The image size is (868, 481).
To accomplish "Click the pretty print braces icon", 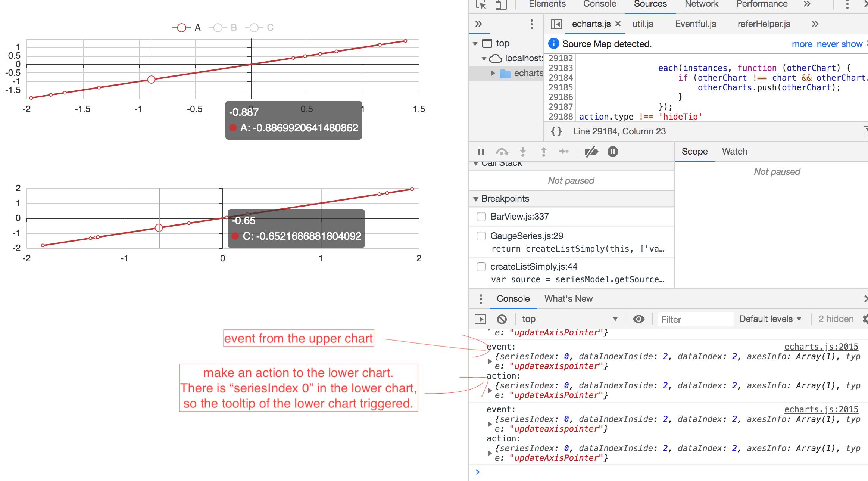I will click(556, 131).
